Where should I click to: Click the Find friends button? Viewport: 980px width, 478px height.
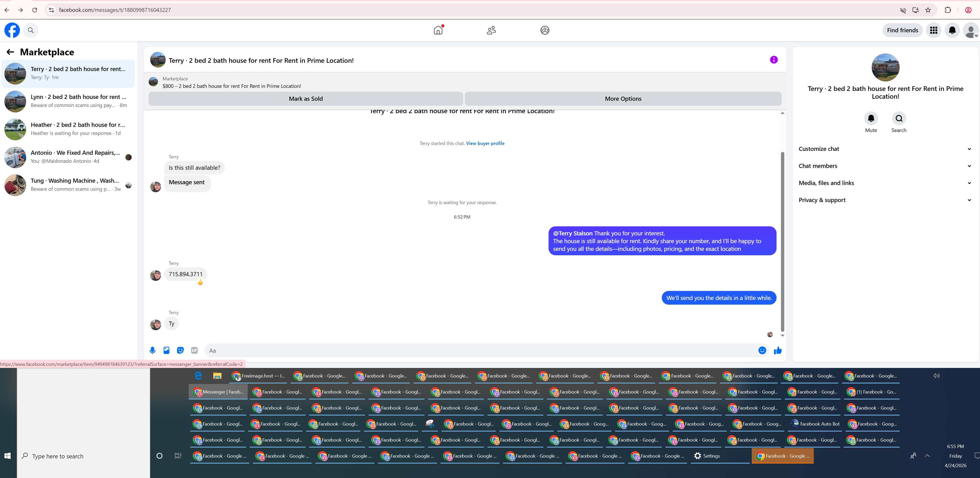(902, 30)
